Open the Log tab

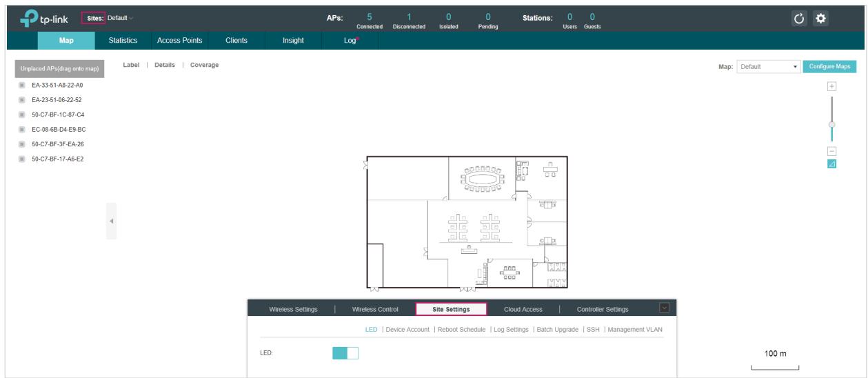(x=350, y=41)
